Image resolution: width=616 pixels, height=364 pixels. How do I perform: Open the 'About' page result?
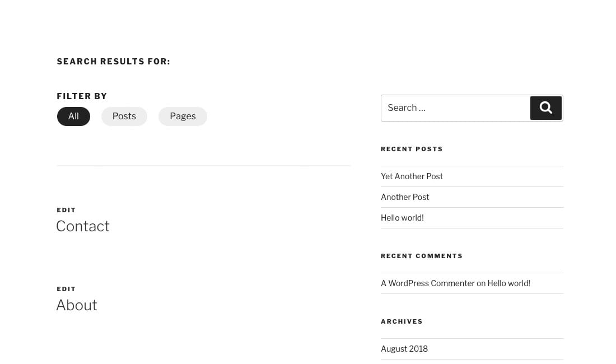pyautogui.click(x=77, y=305)
